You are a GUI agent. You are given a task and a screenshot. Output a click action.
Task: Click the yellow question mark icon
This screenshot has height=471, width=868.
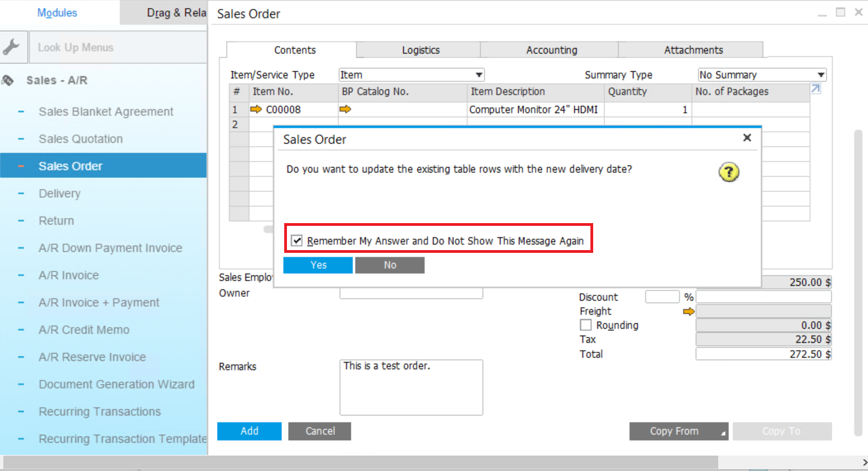(729, 172)
